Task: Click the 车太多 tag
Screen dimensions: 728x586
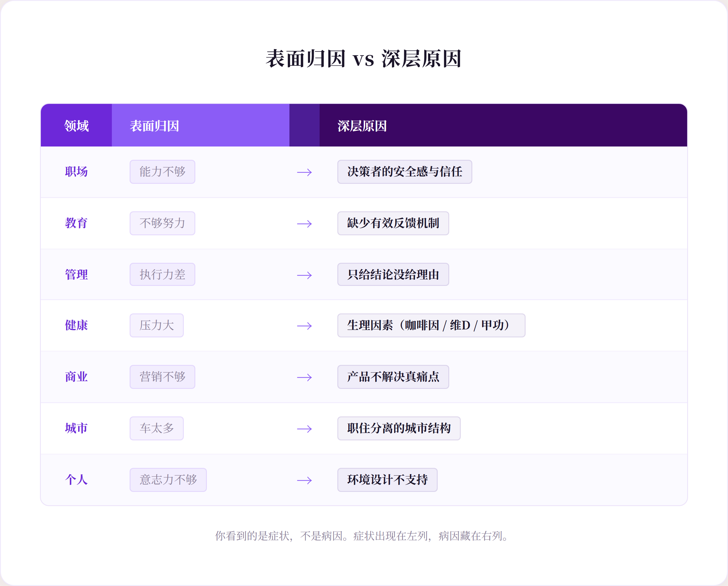Action: pyautogui.click(x=157, y=428)
